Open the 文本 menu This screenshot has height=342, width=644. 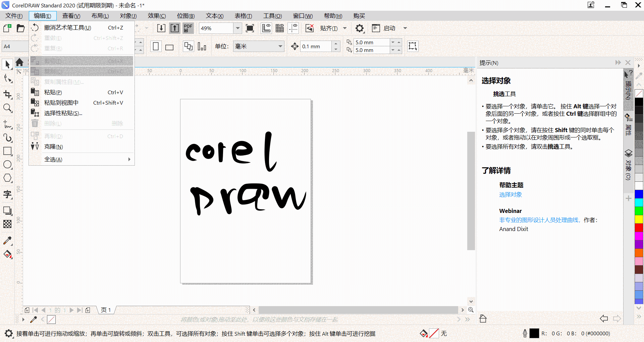click(x=214, y=16)
